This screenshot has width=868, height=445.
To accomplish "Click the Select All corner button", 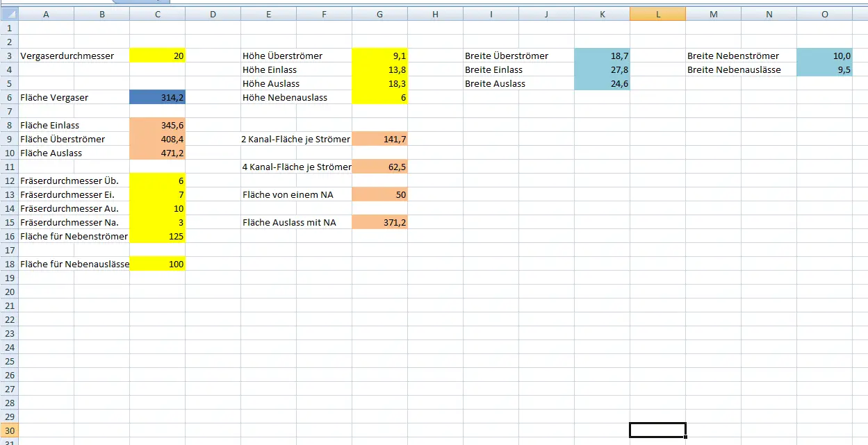I will point(9,14).
